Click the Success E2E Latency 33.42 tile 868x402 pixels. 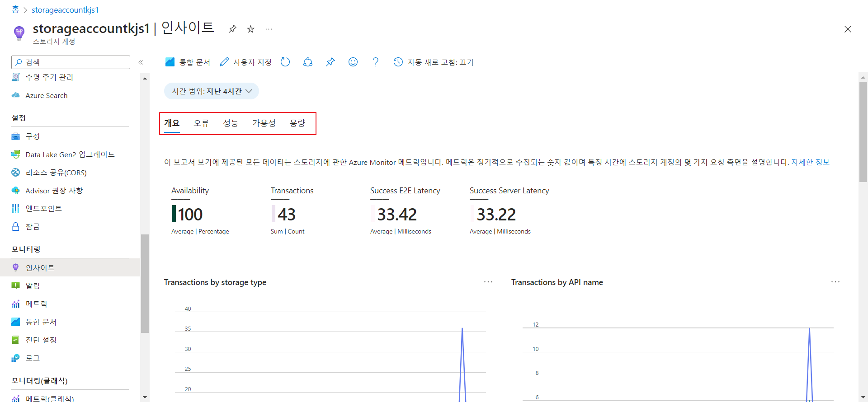click(405, 210)
